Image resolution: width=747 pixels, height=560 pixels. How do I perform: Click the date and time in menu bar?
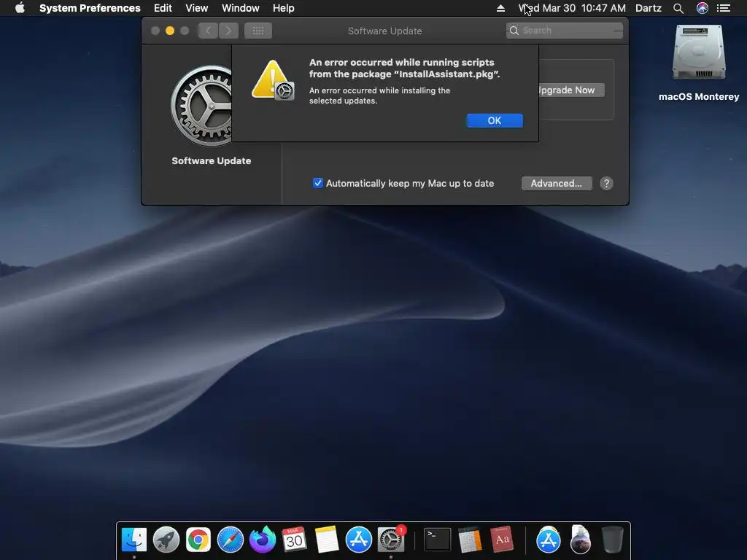coord(572,8)
